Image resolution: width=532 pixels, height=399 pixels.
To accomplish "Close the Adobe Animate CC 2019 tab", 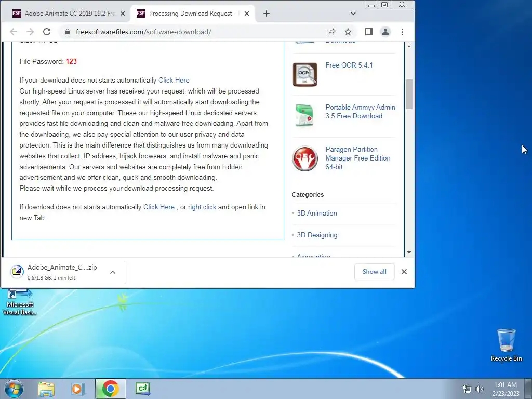I will tap(123, 14).
